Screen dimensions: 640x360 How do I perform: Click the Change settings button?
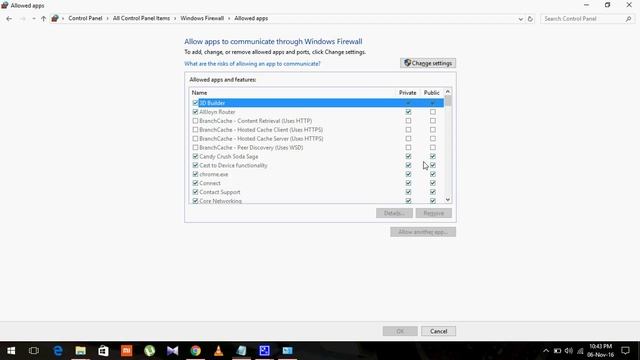428,63
